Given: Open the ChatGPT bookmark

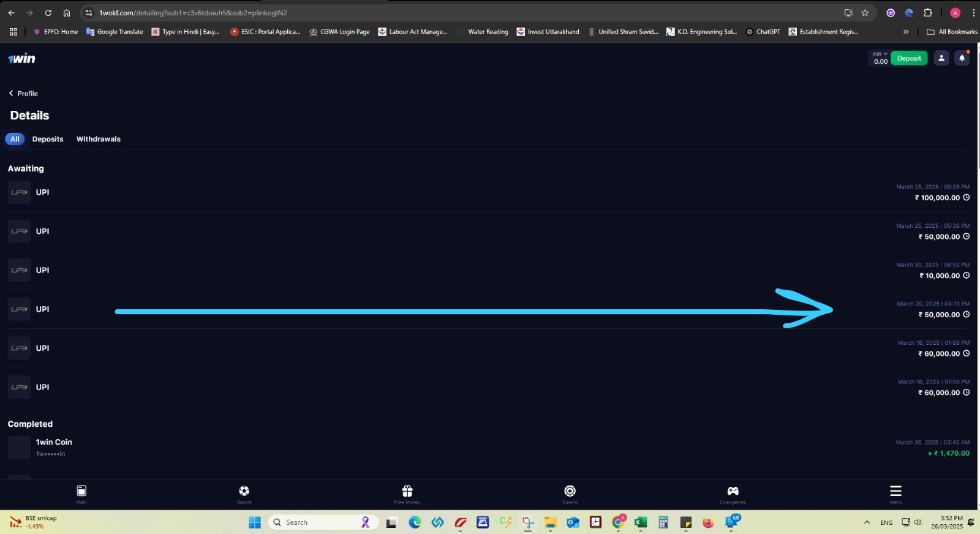Looking at the screenshot, I should click(x=763, y=32).
